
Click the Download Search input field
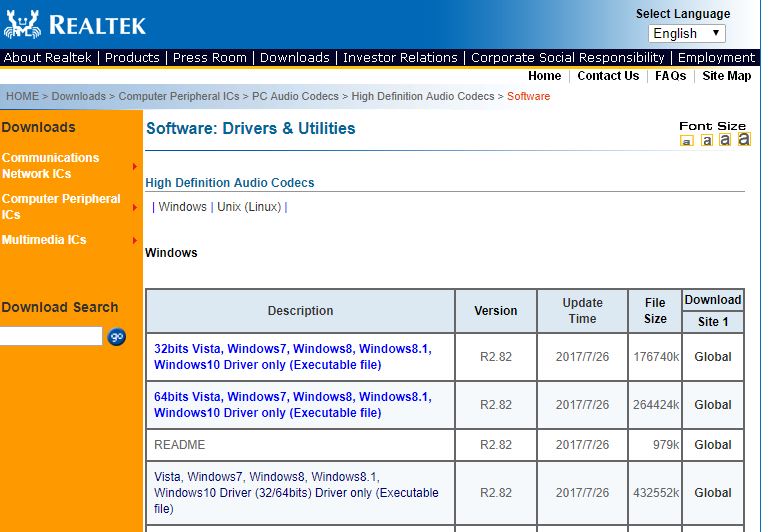coord(51,336)
